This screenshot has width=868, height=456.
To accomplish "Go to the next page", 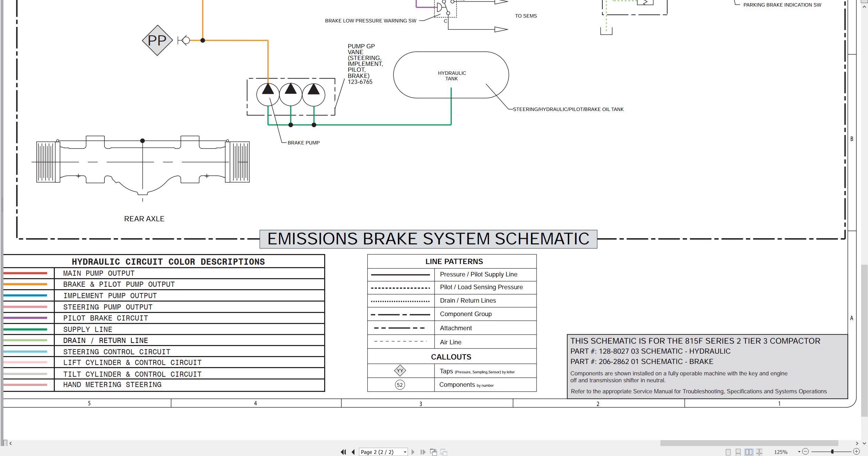I will tap(413, 452).
